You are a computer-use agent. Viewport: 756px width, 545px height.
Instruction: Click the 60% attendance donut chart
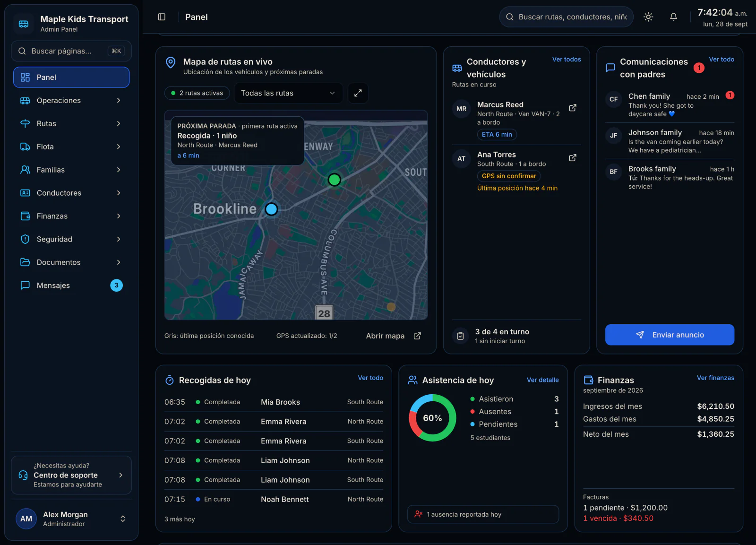[x=432, y=418]
